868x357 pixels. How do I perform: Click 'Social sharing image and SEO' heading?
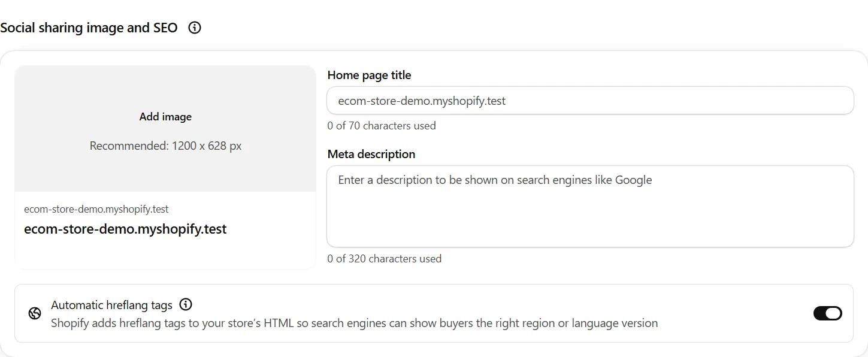pyautogui.click(x=89, y=28)
